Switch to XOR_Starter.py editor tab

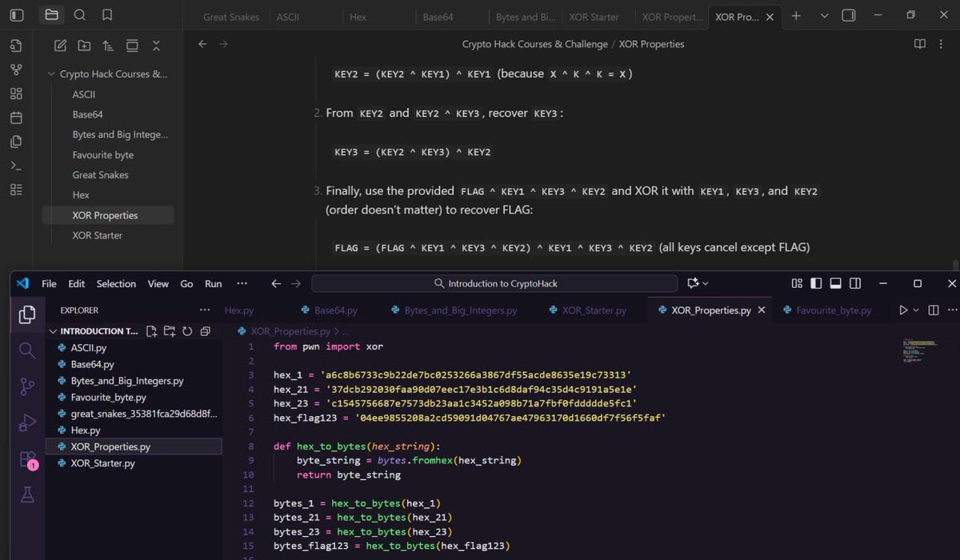(593, 310)
